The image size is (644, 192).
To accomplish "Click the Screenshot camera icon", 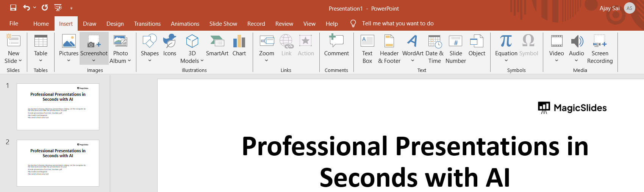I will click(x=94, y=41).
